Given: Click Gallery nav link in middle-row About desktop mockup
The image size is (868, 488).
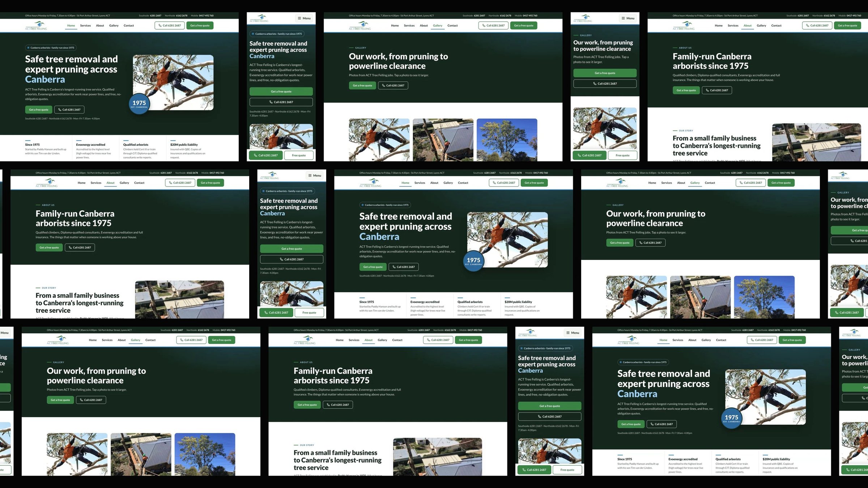Looking at the screenshot, I should click(x=124, y=183).
